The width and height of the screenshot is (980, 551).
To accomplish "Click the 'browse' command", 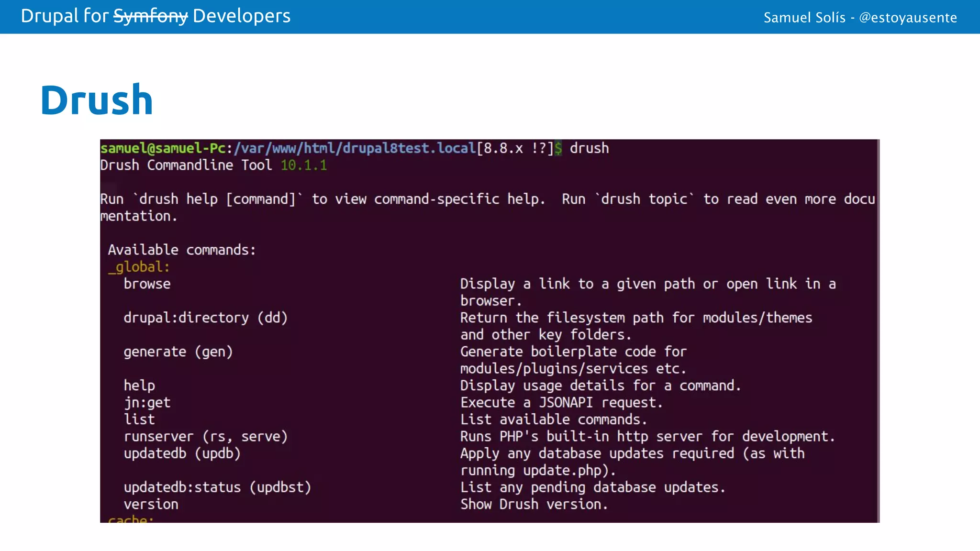I will 147,284.
